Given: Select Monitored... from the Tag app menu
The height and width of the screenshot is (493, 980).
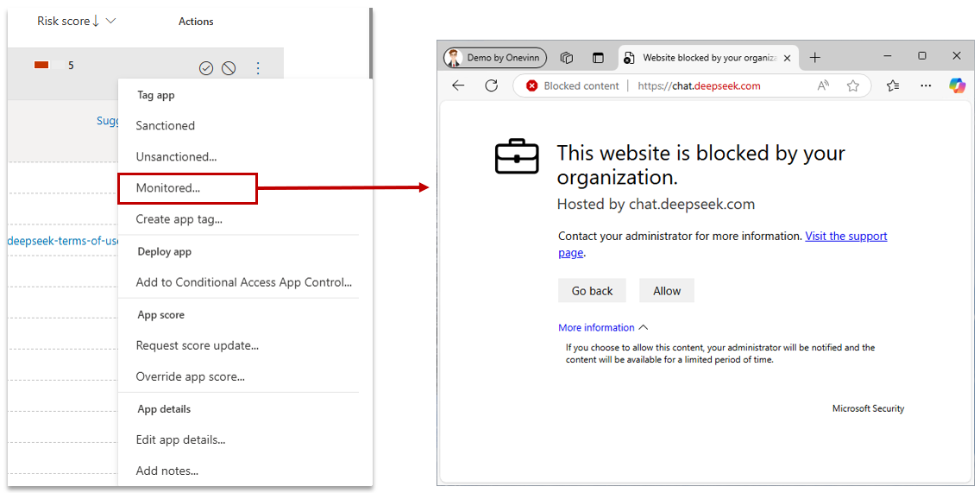Looking at the screenshot, I should [168, 188].
